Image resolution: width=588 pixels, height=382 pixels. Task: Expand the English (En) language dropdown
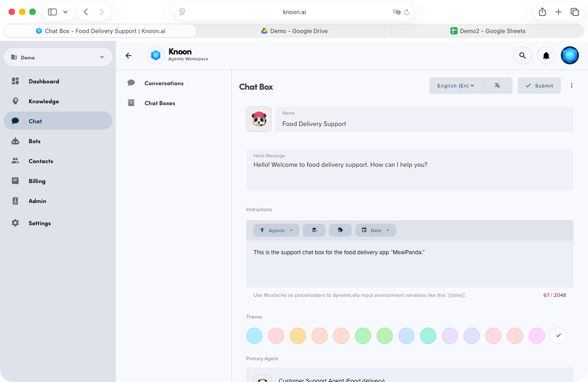point(455,85)
